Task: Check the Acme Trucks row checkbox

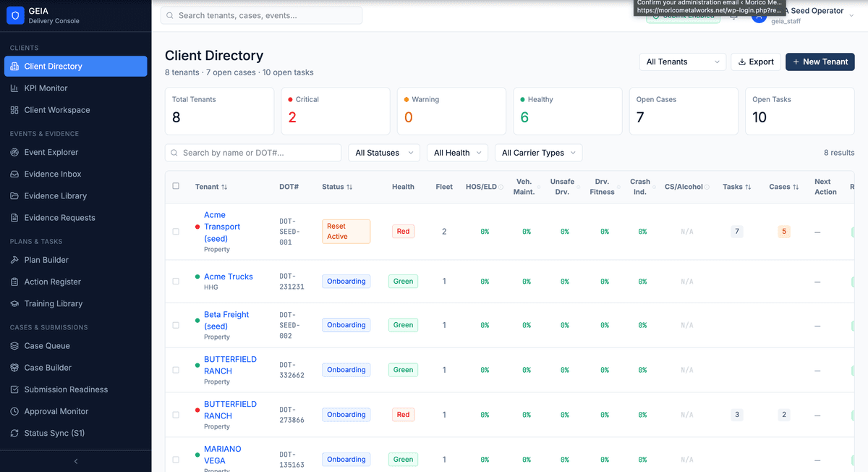Action: (x=176, y=282)
